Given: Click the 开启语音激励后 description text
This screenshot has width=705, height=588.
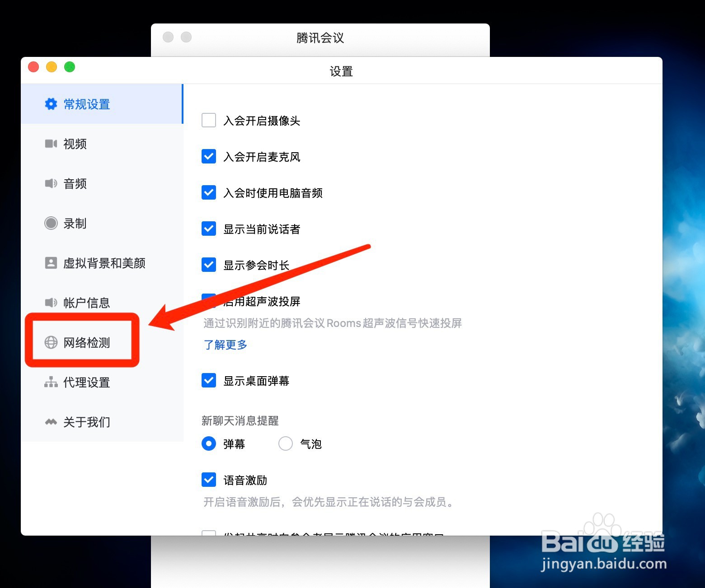Looking at the screenshot, I should pyautogui.click(x=329, y=502).
